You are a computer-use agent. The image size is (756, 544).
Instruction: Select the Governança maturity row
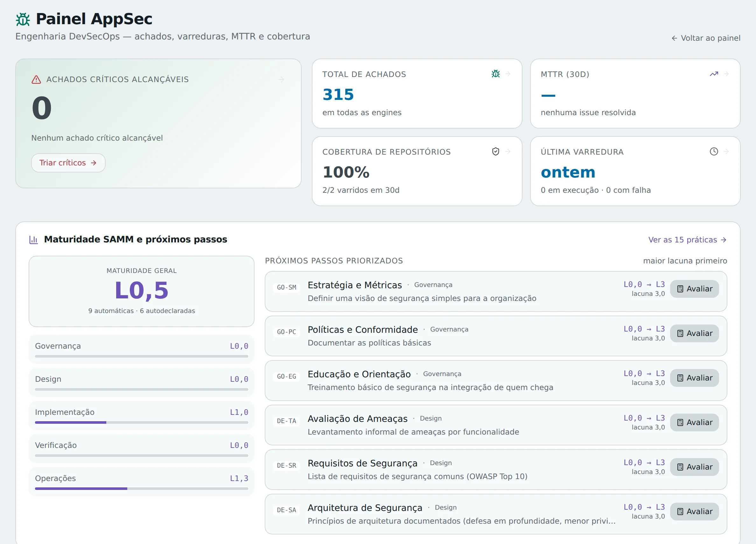tap(142, 349)
